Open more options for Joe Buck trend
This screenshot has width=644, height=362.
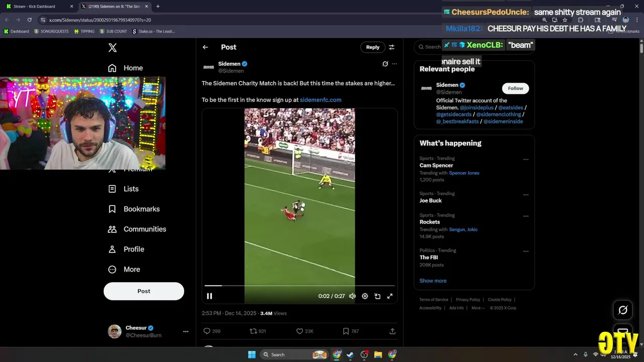526,195
